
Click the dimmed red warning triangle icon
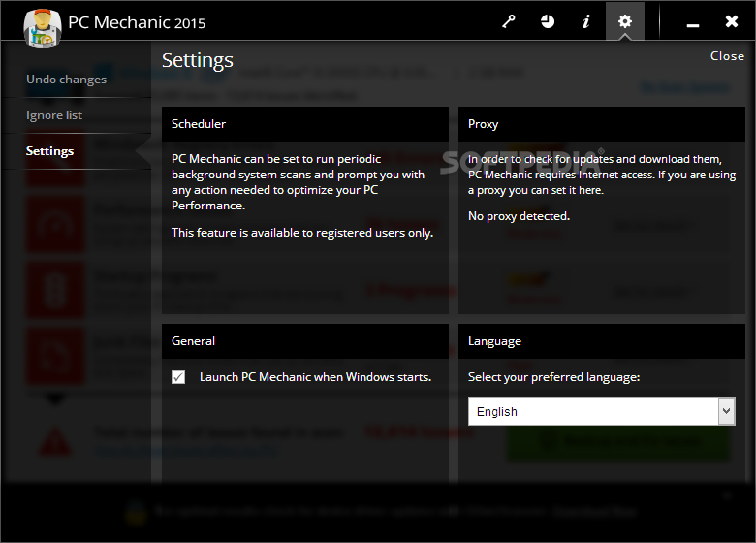pos(55,442)
